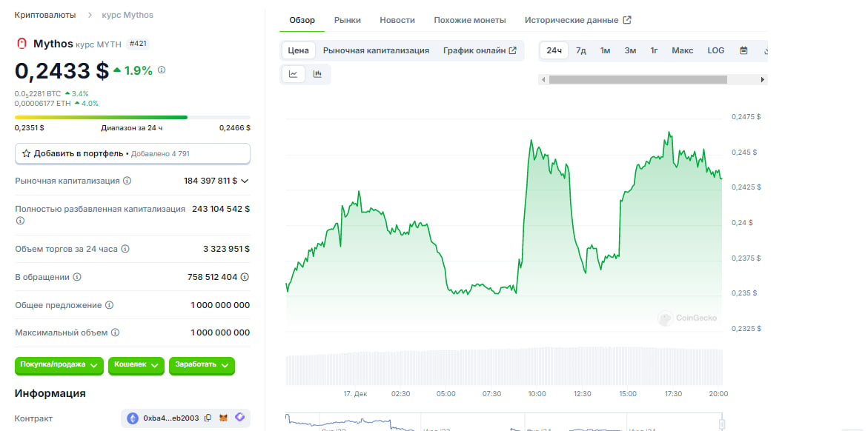
Task: Click the Ethereum chain icon in contract row
Action: click(x=133, y=418)
